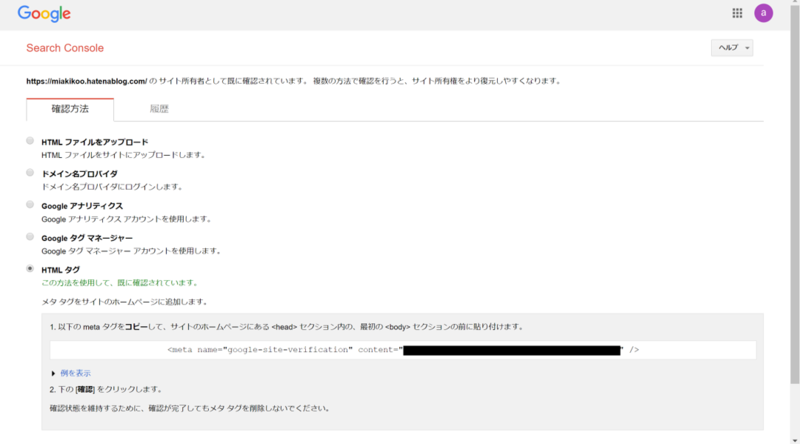Select the Google タグ マネージャー radio button
The width and height of the screenshot is (800, 444).
tap(30, 237)
